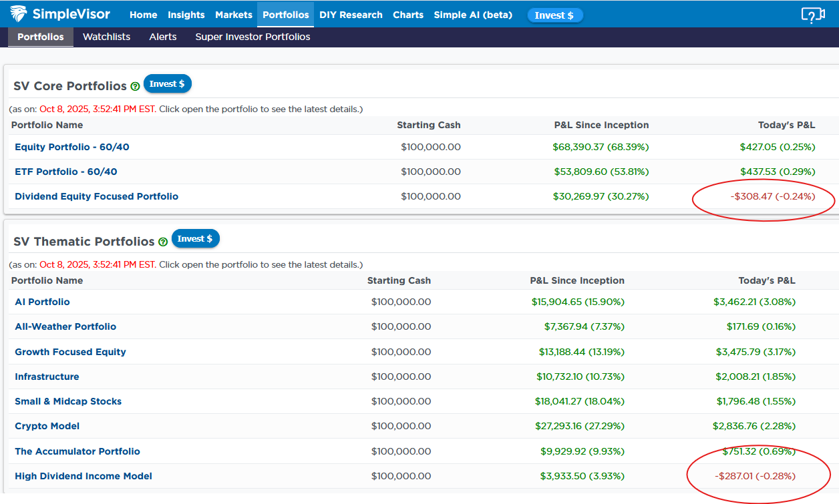
Task: Go to Charts in the navigation bar
Action: coord(407,15)
